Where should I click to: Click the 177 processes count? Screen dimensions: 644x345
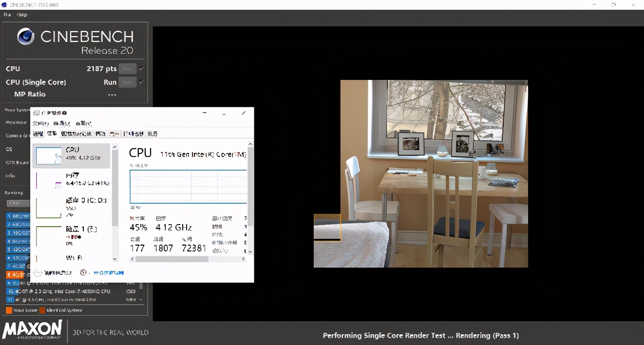tap(137, 248)
